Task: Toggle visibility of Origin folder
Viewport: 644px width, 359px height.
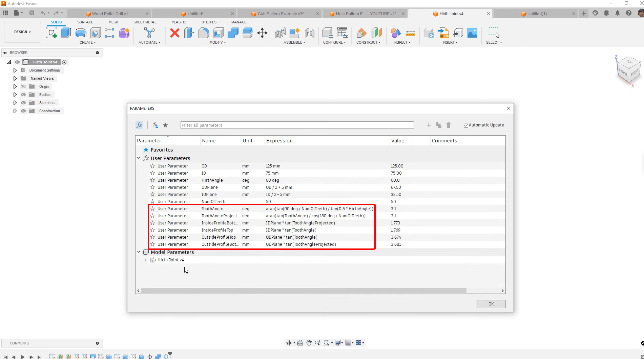Action: point(23,86)
